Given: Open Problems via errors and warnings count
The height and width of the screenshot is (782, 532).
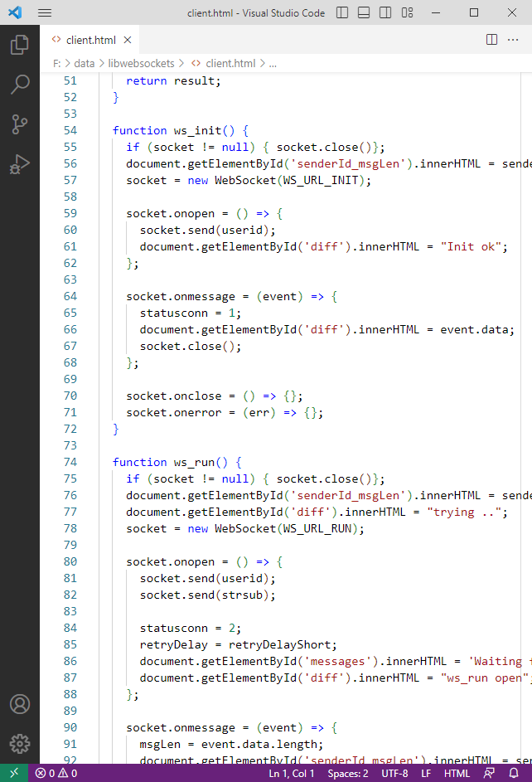Looking at the screenshot, I should 56,773.
